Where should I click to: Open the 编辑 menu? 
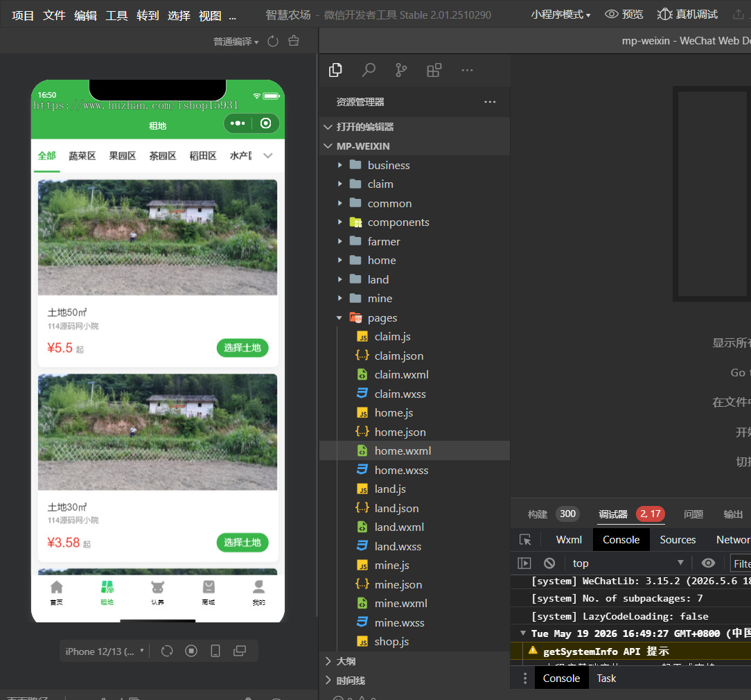[x=85, y=15]
